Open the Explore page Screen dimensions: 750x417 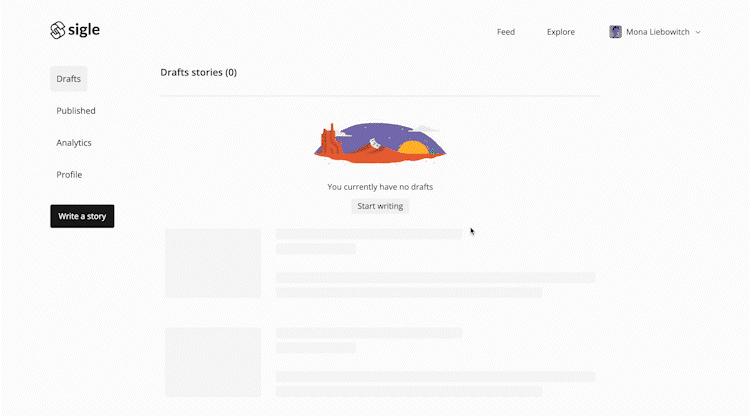(561, 32)
